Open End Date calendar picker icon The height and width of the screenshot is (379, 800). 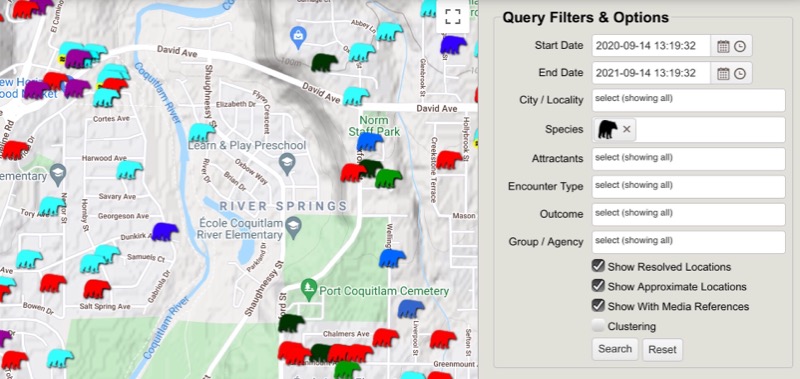(723, 74)
